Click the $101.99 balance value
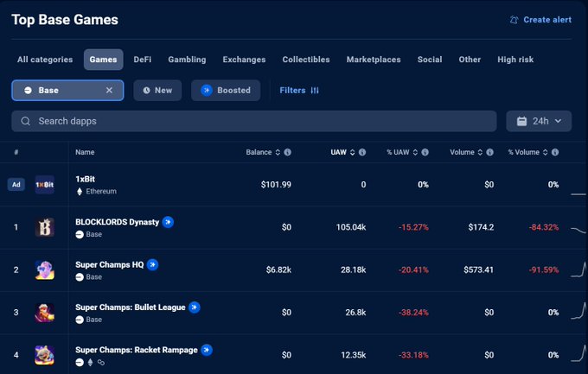Viewport: 588px width, 374px height. (276, 184)
